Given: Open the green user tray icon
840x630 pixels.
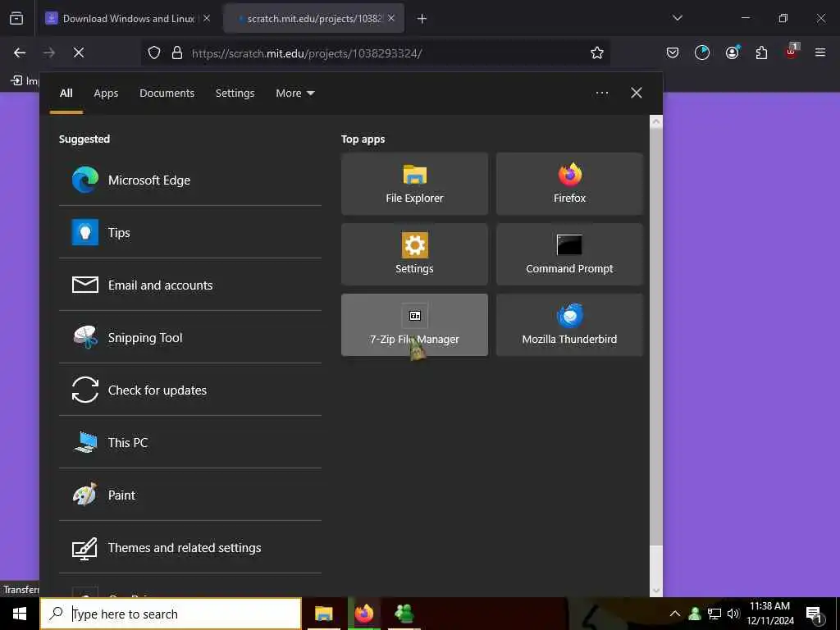Looking at the screenshot, I should 695,614.
